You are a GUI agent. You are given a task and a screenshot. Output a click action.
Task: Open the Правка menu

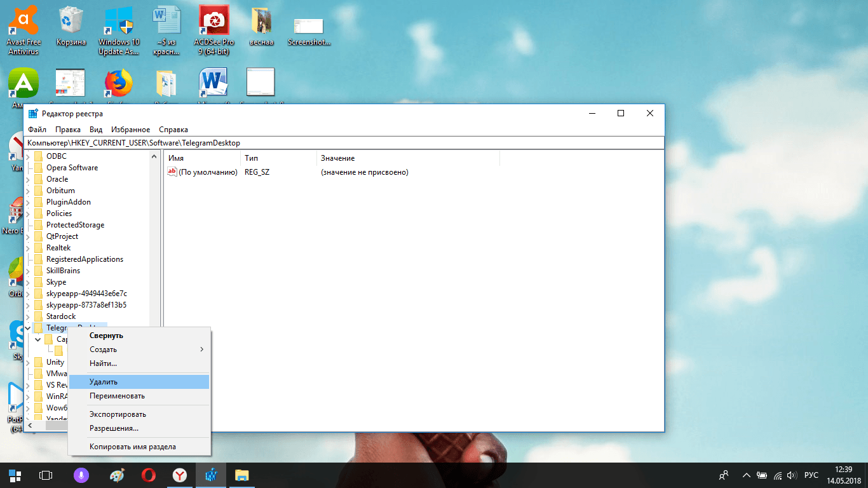click(x=67, y=130)
